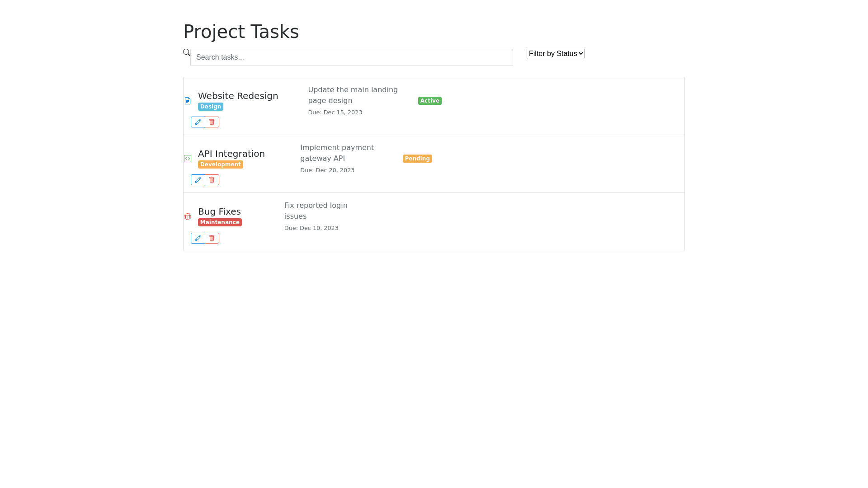Click the Maintenance category tag
868x488 pixels.
point(220,222)
